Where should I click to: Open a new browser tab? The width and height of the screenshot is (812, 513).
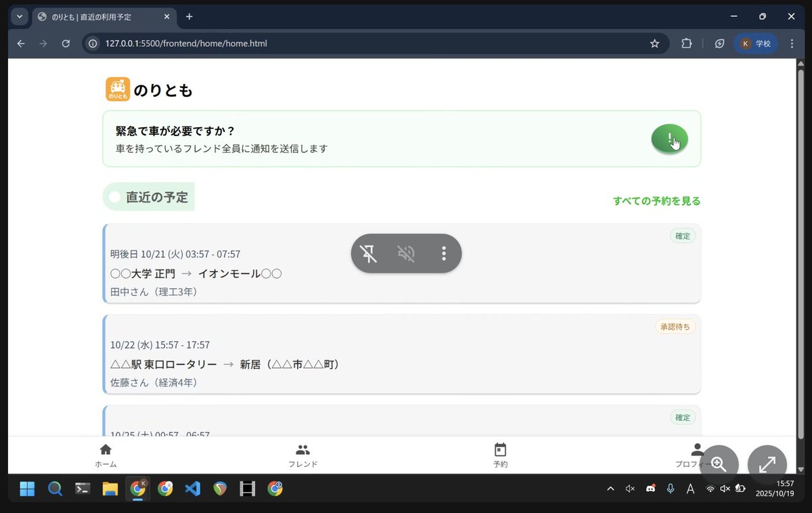coord(189,16)
